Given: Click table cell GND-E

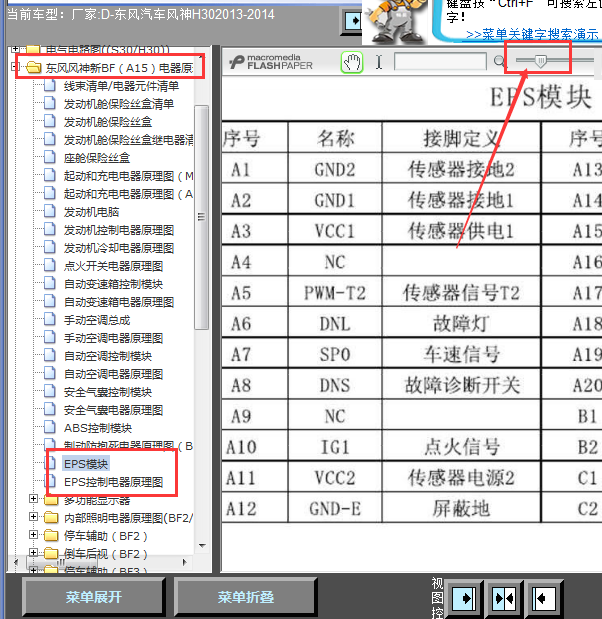Looking at the screenshot, I should (x=335, y=508).
